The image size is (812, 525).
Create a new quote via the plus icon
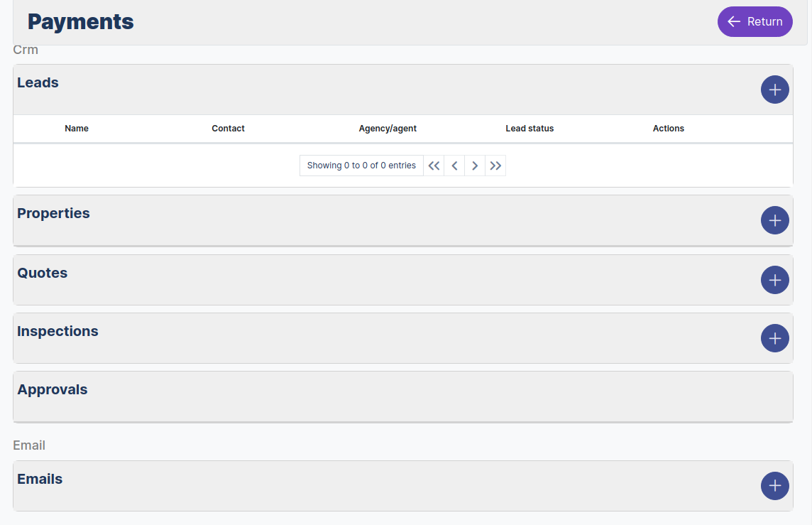[774, 280]
